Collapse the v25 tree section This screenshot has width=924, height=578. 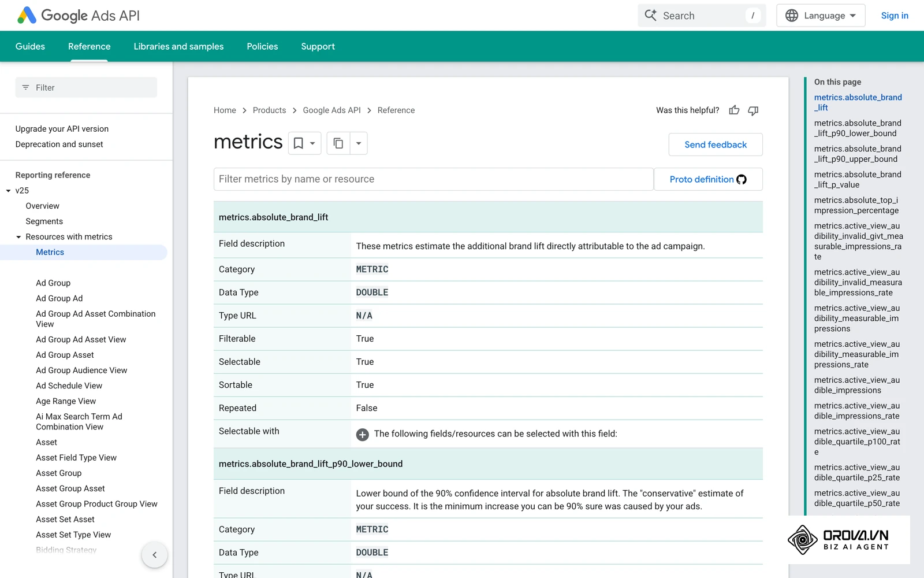pyautogui.click(x=9, y=191)
